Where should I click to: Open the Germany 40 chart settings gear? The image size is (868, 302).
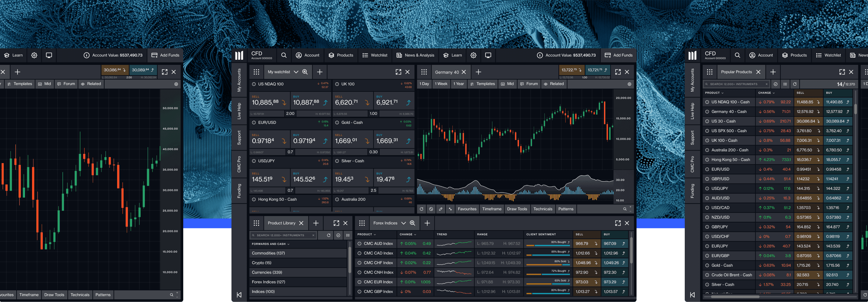pyautogui.click(x=629, y=84)
